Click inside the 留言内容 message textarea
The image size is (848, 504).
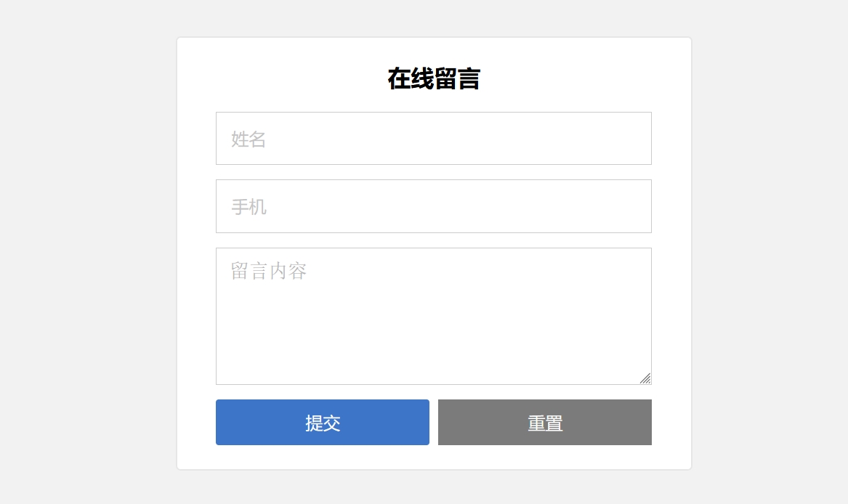[x=433, y=316]
